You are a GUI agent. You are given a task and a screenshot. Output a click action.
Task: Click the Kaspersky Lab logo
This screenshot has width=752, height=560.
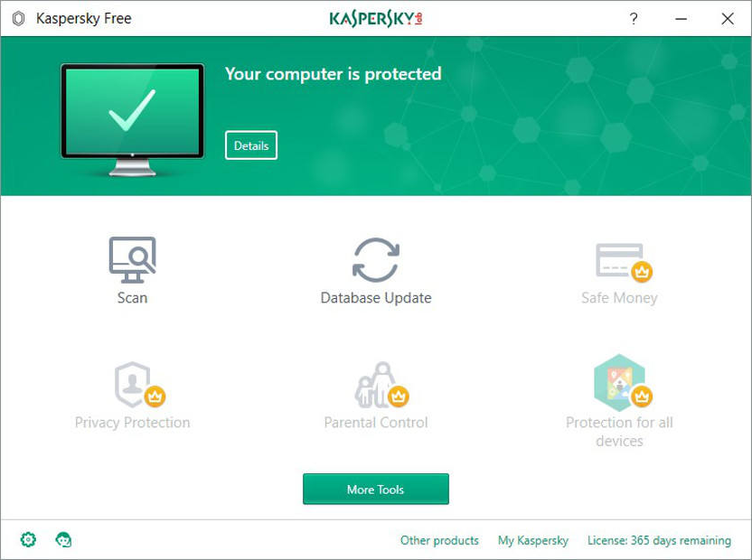click(x=376, y=18)
